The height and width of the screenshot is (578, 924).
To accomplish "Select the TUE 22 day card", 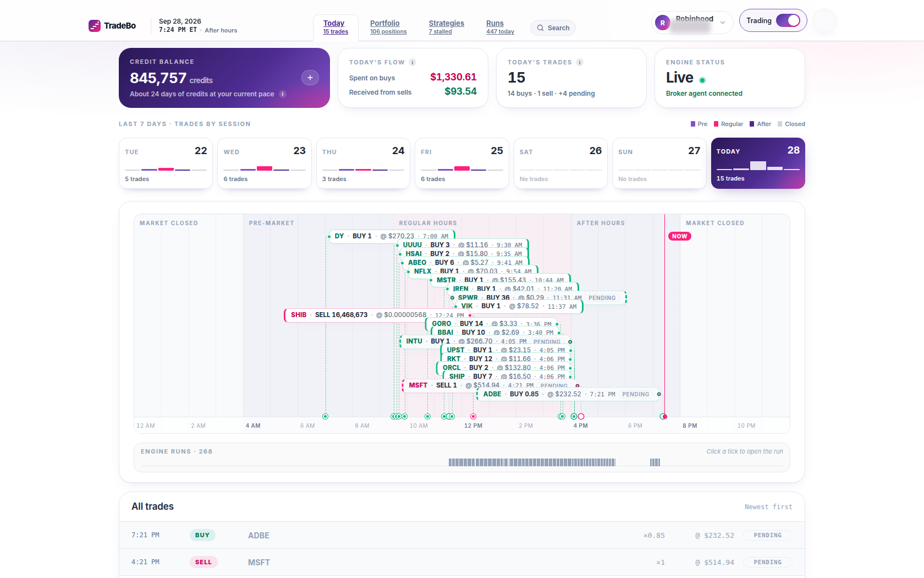I will (166, 163).
